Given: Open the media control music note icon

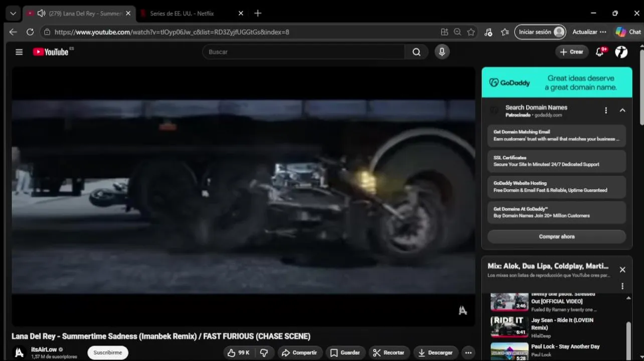Looking at the screenshot, I should 489,32.
